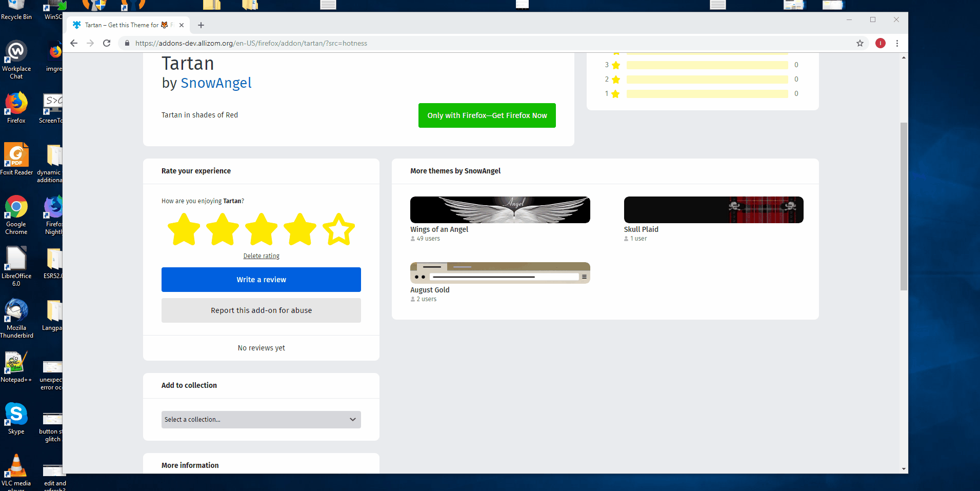This screenshot has width=980, height=491.
Task: Click the page vertical scrollbar thumb
Action: (904, 206)
